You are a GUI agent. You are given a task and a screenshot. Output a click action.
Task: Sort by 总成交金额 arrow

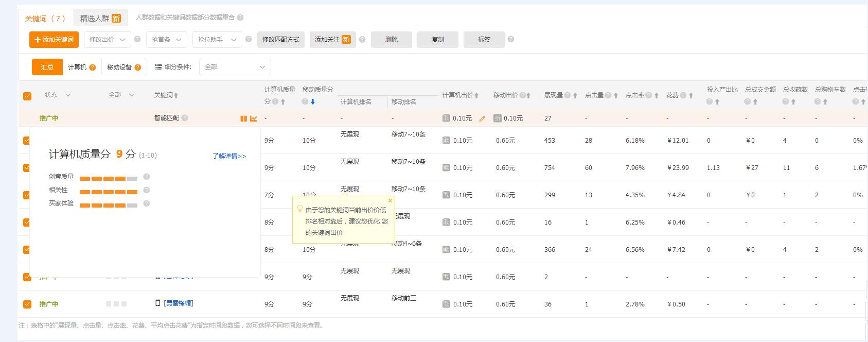[755, 102]
